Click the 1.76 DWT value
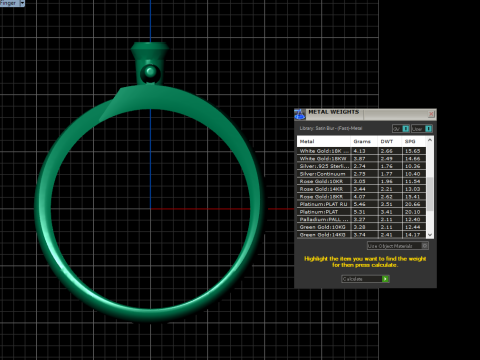The image size is (480, 360). click(x=386, y=166)
